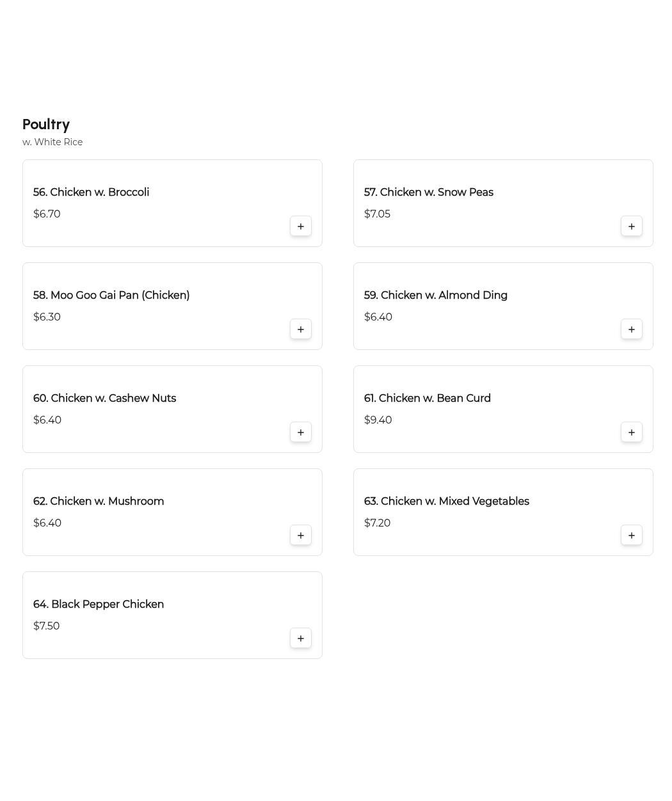
Task: Add Chicken w. Almond Ding item
Action: point(632,329)
